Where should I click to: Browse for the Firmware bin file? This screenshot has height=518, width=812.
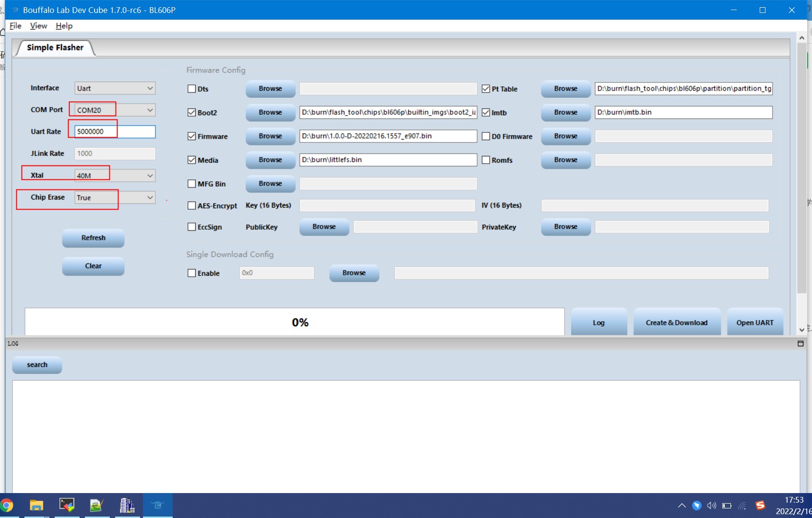point(271,136)
